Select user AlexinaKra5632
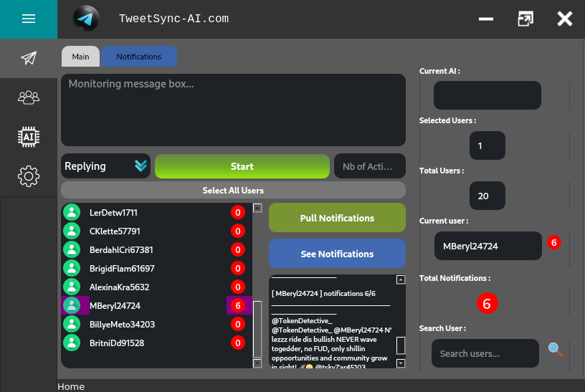The height and width of the screenshot is (392, 585). point(157,287)
